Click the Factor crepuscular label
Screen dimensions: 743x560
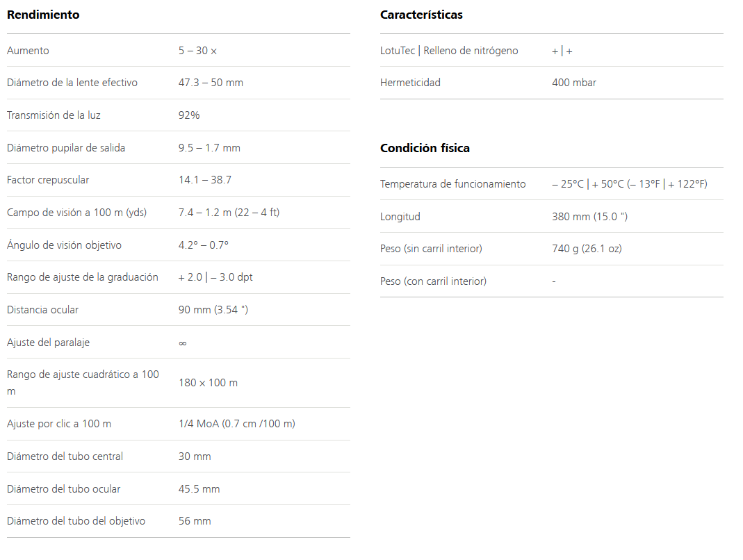[48, 180]
